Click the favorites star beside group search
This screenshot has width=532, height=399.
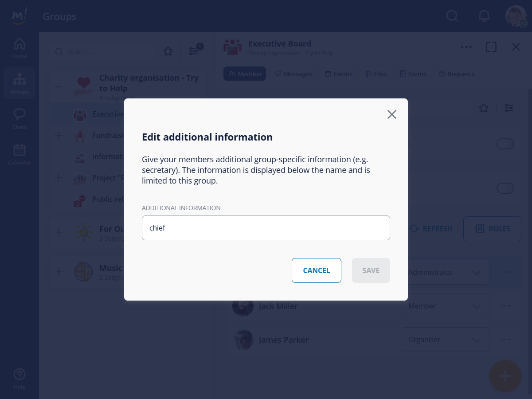pyautogui.click(x=168, y=51)
